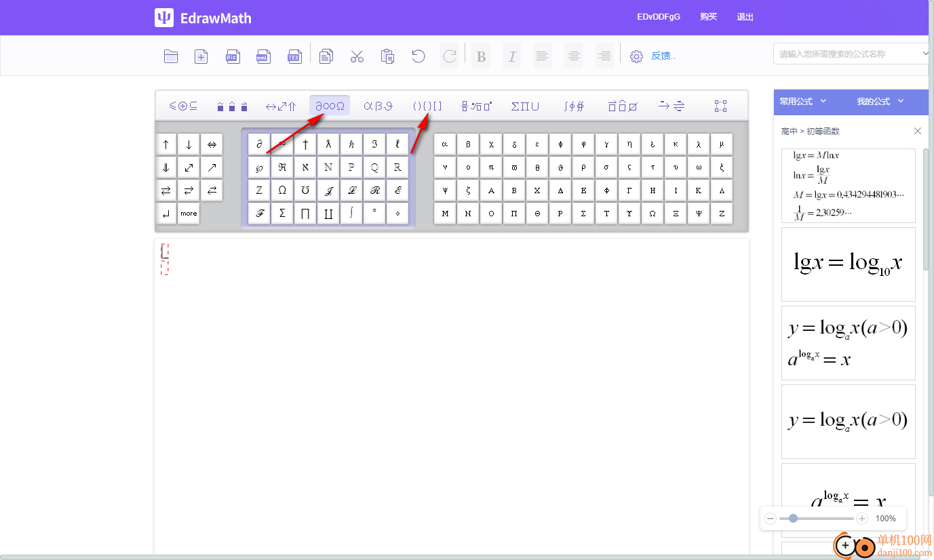934x560 pixels.
Task: Open the integrals ∫∮ tab
Action: click(x=574, y=106)
